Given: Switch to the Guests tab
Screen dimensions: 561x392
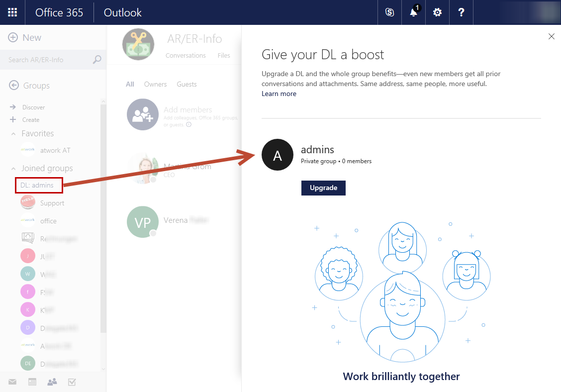Looking at the screenshot, I should (x=187, y=84).
